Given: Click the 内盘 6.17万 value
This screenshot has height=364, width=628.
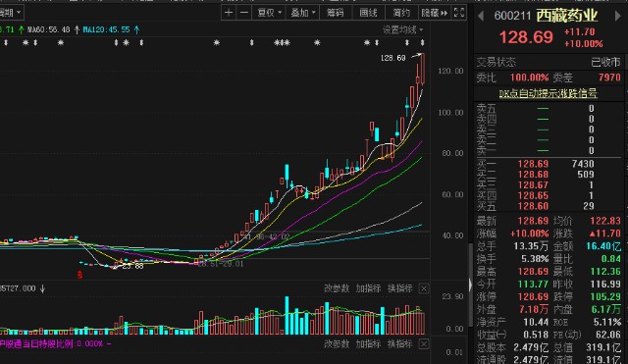Looking at the screenshot, I should [606, 309].
